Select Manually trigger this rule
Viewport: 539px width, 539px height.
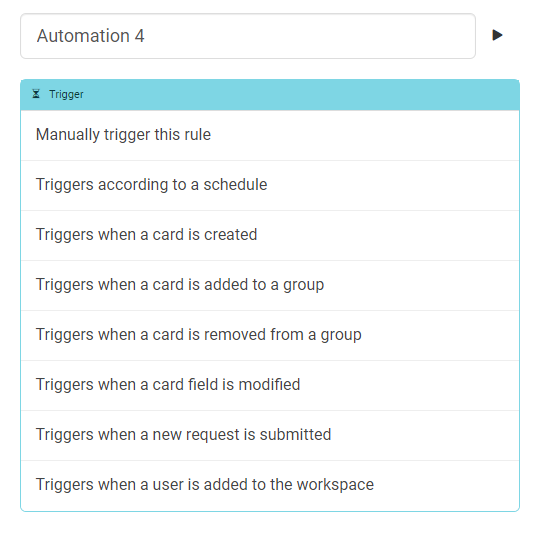click(270, 135)
